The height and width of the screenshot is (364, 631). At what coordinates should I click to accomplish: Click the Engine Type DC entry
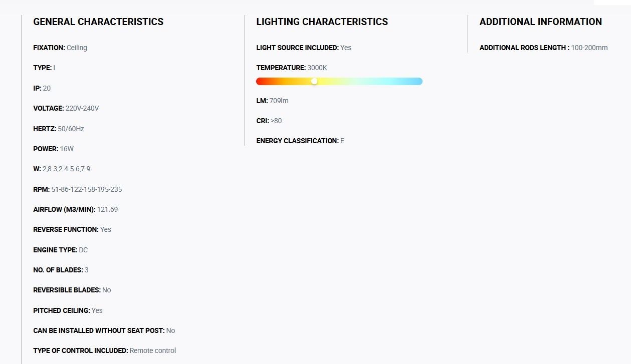point(61,250)
